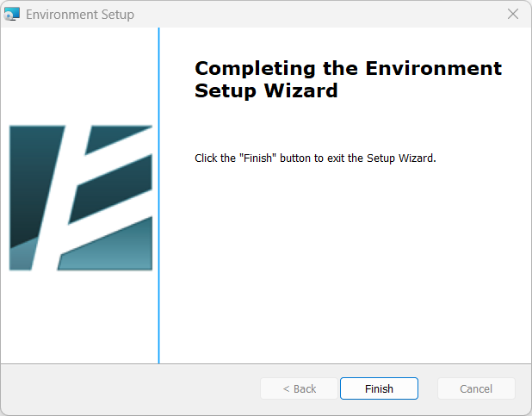Click the teal striped banner logo
Screen dimensions: 532x416
[81, 197]
